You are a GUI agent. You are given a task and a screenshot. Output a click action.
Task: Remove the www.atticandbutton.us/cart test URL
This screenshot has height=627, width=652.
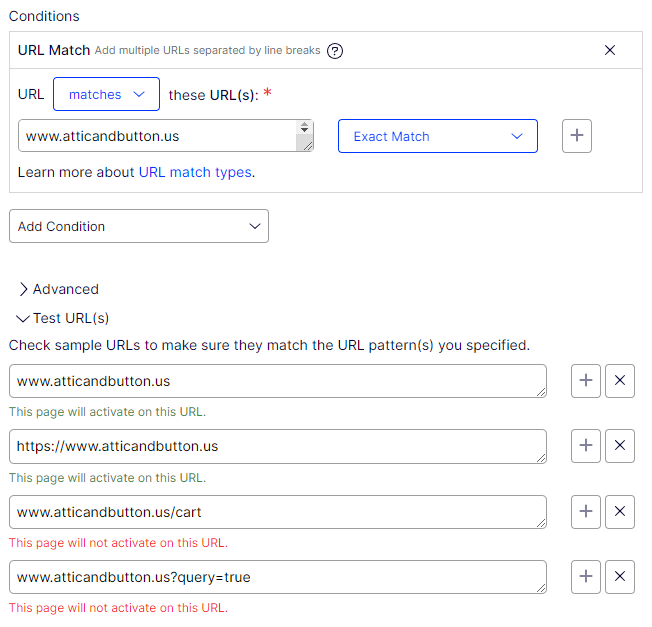tap(620, 512)
